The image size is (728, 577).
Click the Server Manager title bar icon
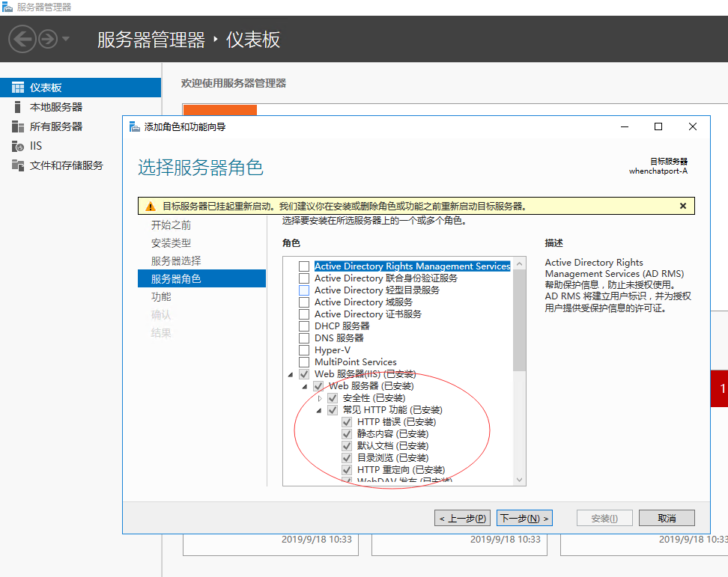tap(7, 7)
